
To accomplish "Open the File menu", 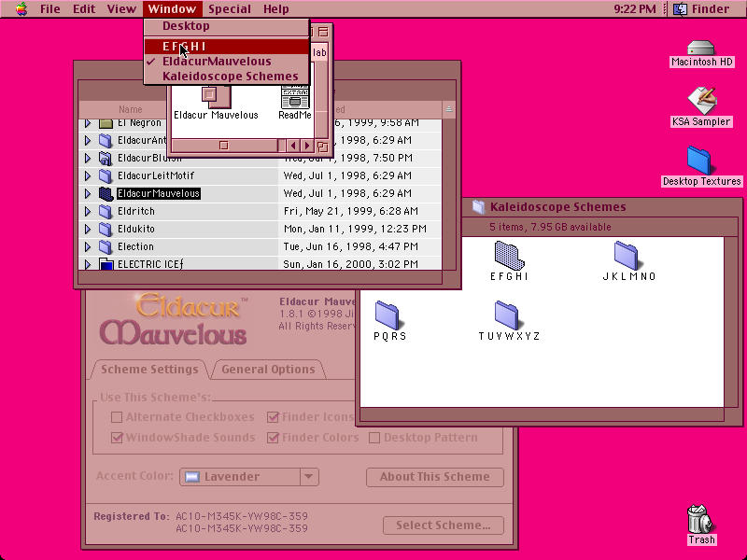I will [x=50, y=8].
